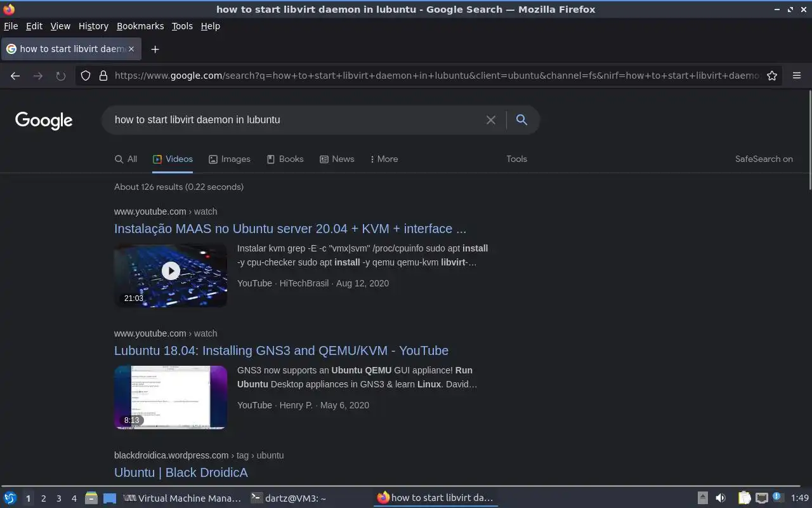Click 'Henry P.' video source text
Screen dimensions: 812x508
pyautogui.click(x=296, y=405)
